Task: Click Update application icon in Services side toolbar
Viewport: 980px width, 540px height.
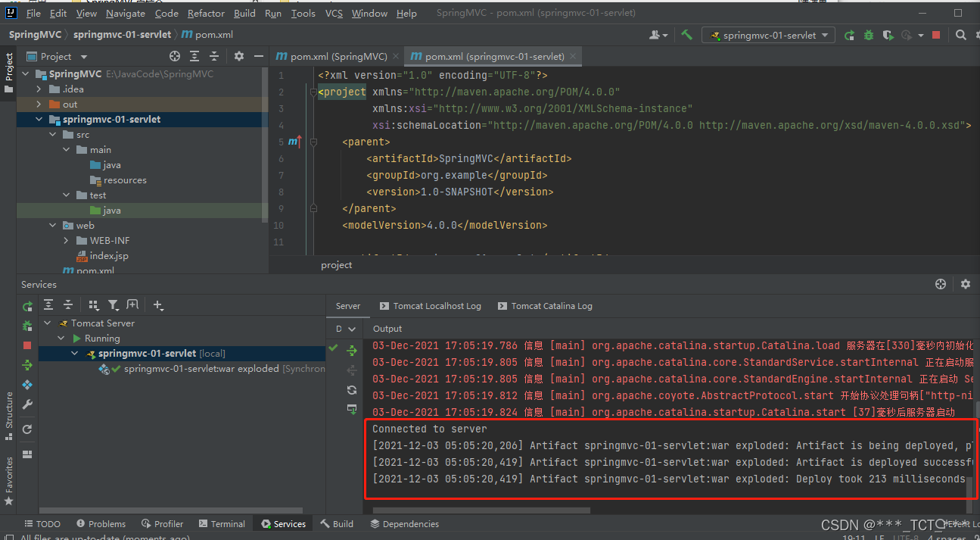Action: click(27, 429)
